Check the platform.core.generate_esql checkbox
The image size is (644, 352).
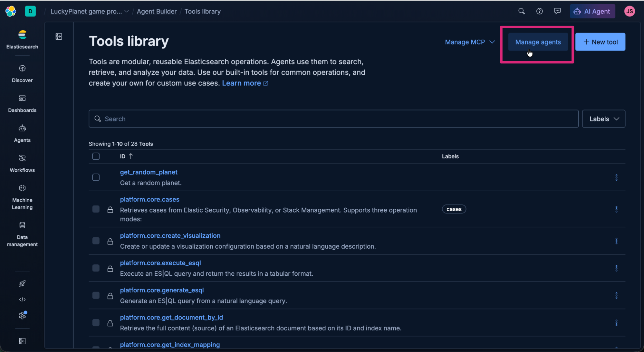coord(96,295)
